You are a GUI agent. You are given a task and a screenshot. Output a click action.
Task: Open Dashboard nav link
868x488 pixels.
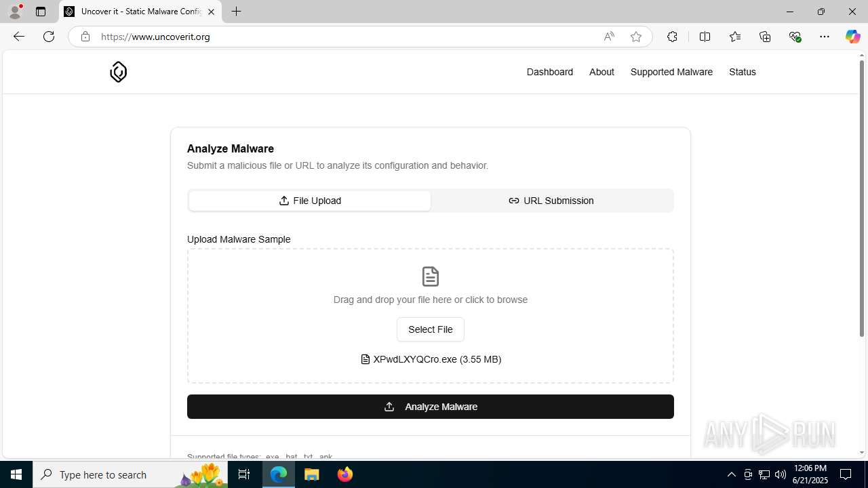(x=550, y=72)
